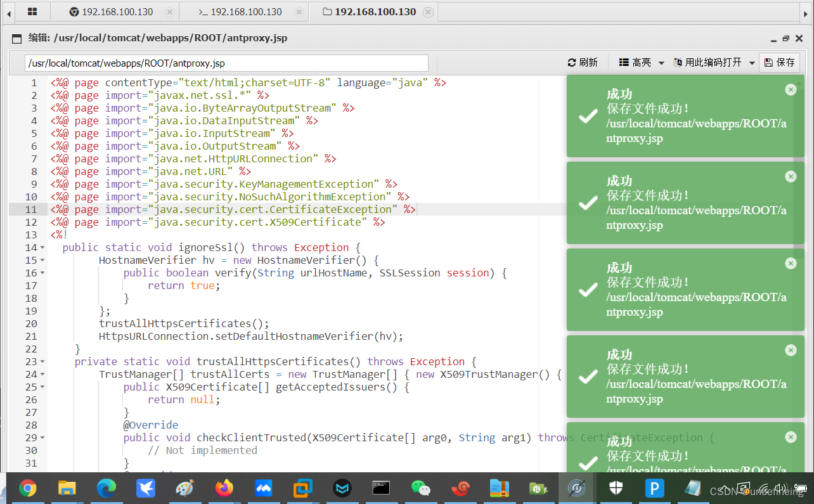This screenshot has width=814, height=504.
Task: Dismiss the topmost 保存文件成功 notification
Action: [791, 89]
